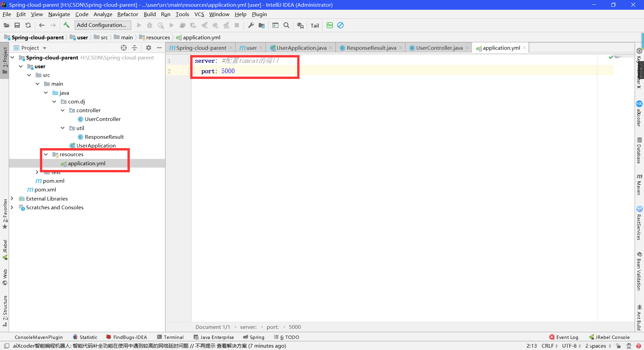Viewport: 644px width, 350px height.
Task: Open the Plugin menu
Action: [x=259, y=14]
